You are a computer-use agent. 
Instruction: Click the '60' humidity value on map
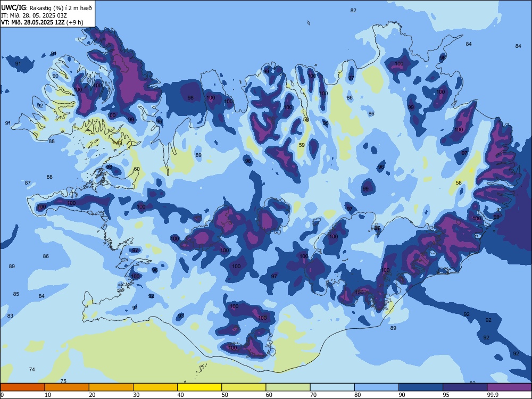(x=137, y=169)
